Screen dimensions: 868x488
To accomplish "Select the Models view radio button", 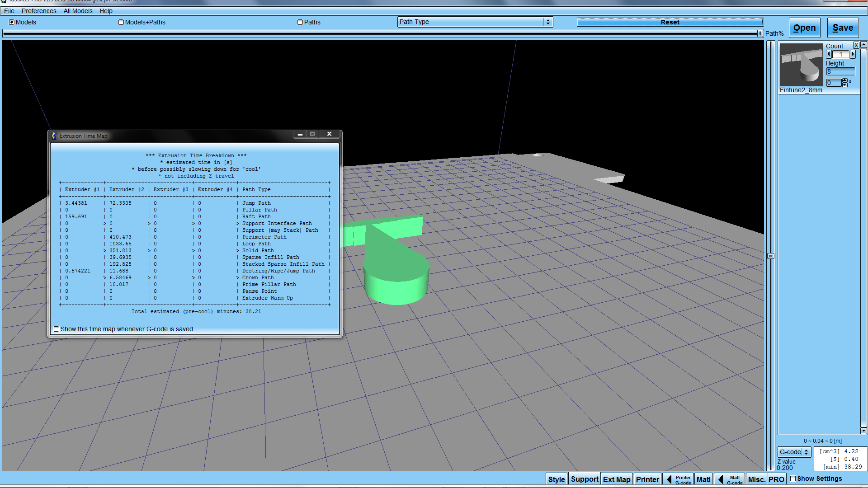I will (x=12, y=22).
